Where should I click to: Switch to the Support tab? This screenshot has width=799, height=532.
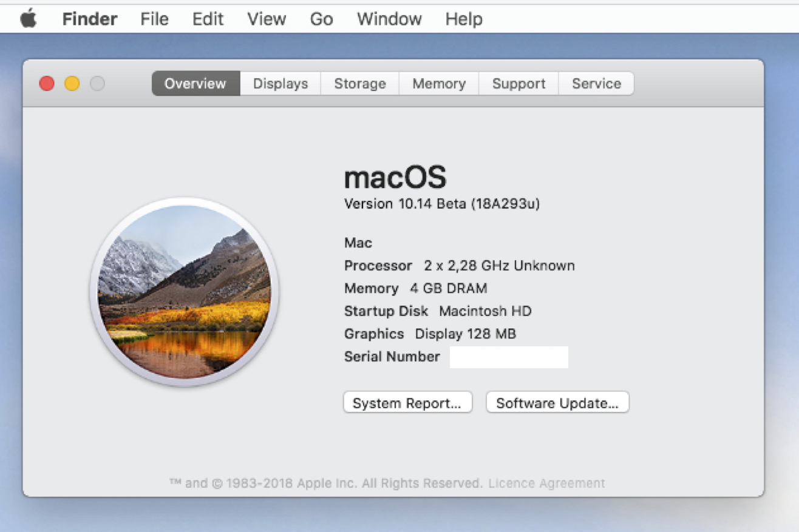tap(518, 84)
